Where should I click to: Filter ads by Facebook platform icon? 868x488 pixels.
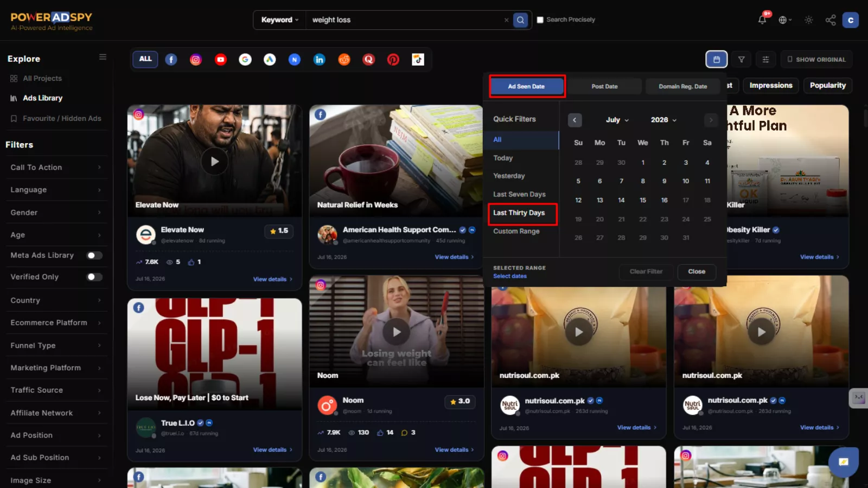[x=171, y=60]
